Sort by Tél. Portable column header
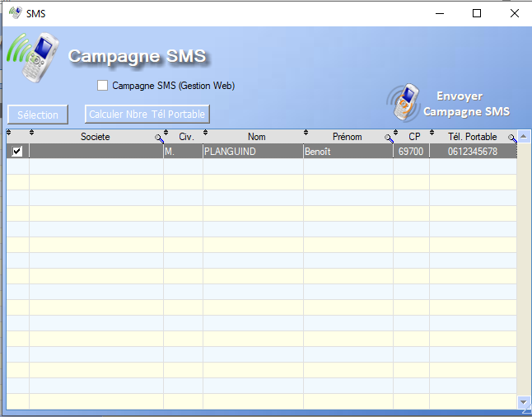The height and width of the screenshot is (417, 532). pos(472,137)
